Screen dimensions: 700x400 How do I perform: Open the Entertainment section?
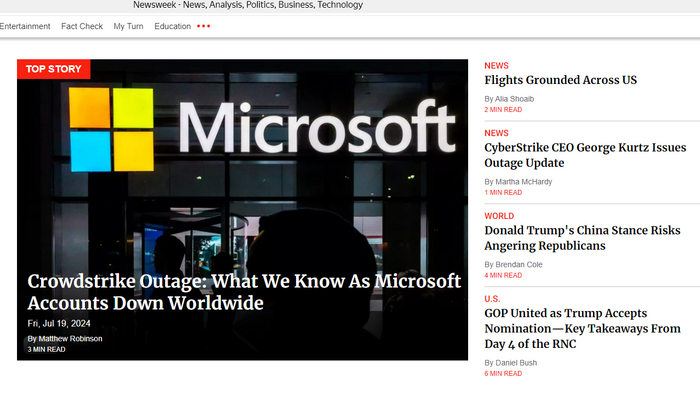click(x=25, y=26)
